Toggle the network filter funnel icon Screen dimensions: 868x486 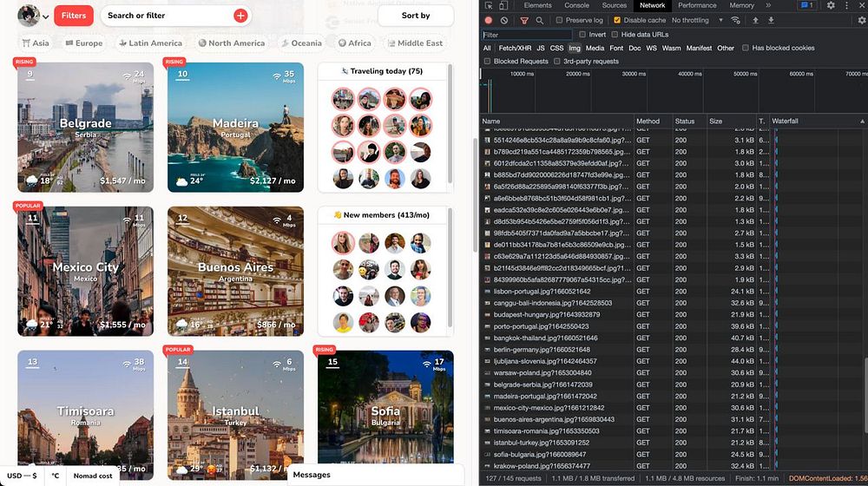click(524, 20)
